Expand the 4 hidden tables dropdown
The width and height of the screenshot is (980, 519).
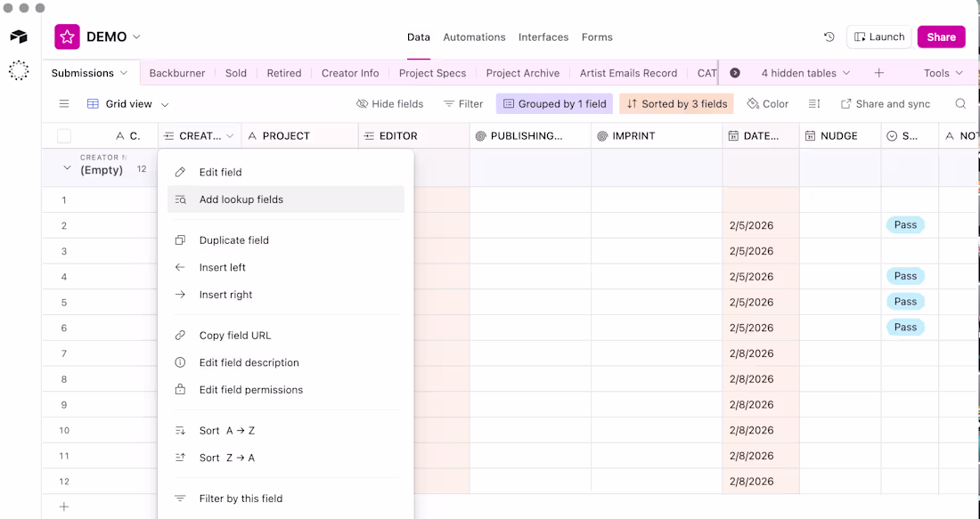point(805,73)
